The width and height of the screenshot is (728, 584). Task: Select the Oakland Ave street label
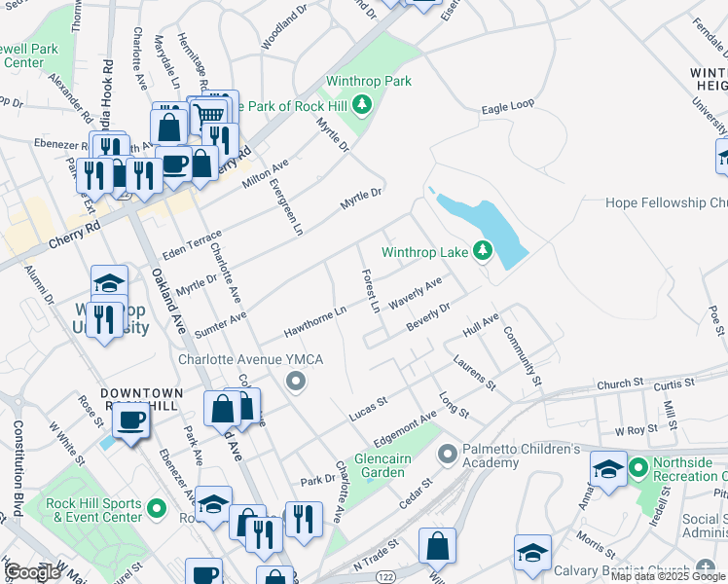point(168,301)
